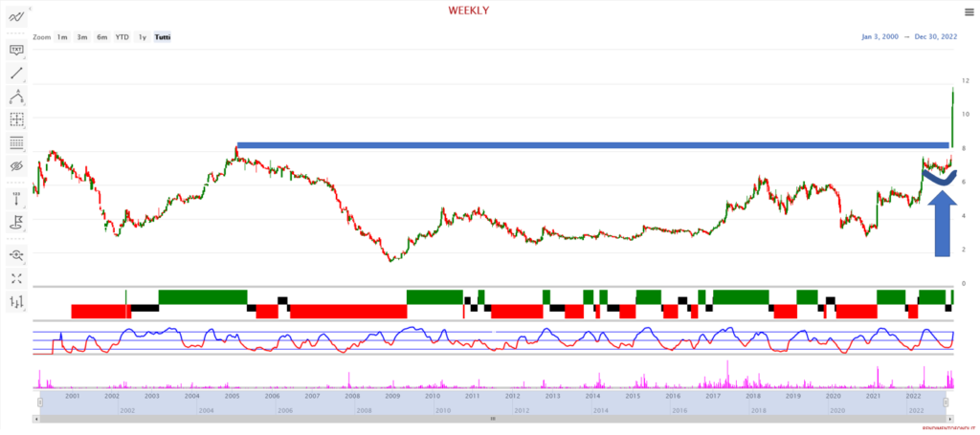Switch zoom range to 6m
This screenshot has height=435, width=980.
102,37
